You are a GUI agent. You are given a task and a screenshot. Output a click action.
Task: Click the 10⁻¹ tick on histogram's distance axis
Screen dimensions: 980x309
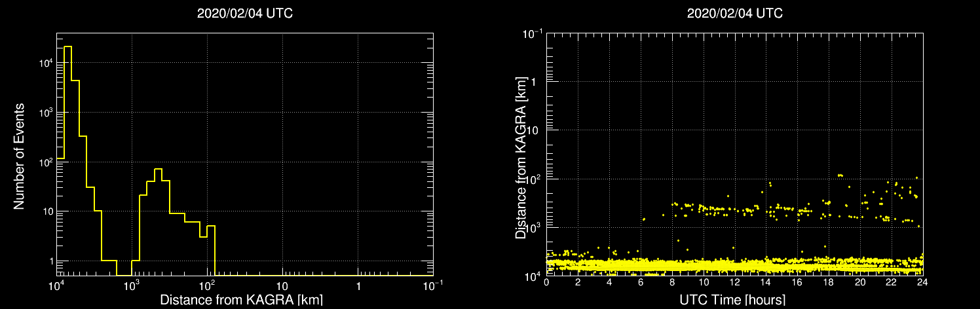click(434, 285)
